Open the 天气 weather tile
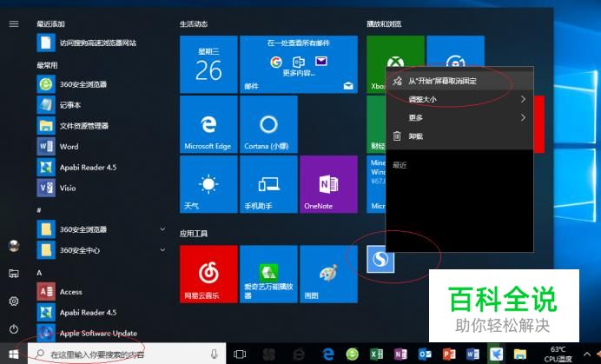 click(208, 184)
